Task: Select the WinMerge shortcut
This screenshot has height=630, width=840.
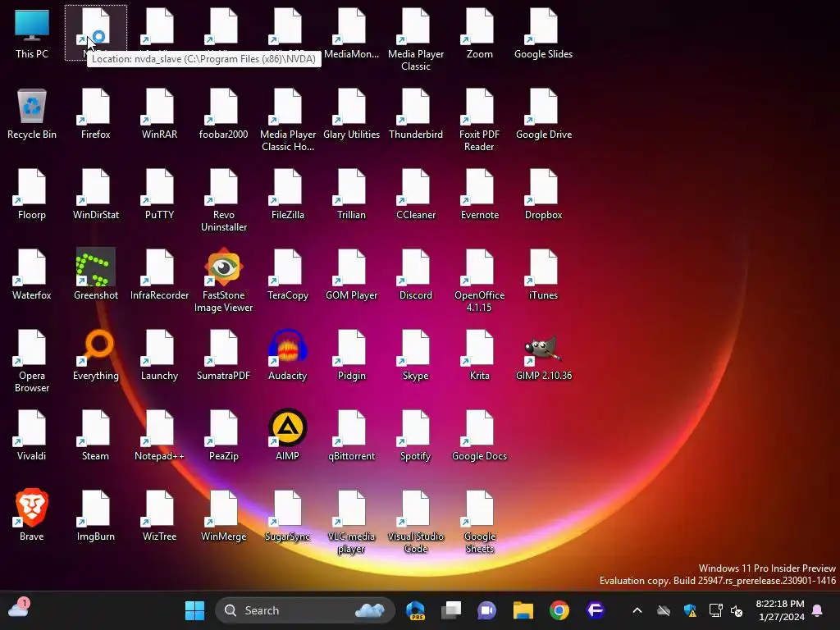Action: (x=223, y=516)
